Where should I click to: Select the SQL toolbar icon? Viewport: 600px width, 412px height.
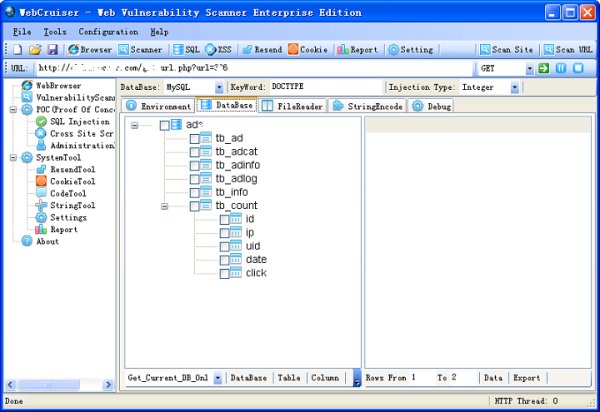pos(186,49)
